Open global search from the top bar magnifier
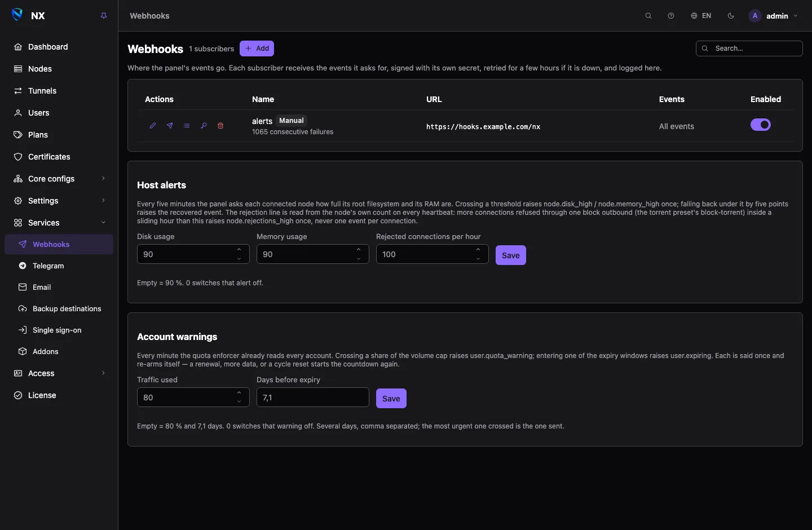This screenshot has height=530, width=812. pos(648,16)
